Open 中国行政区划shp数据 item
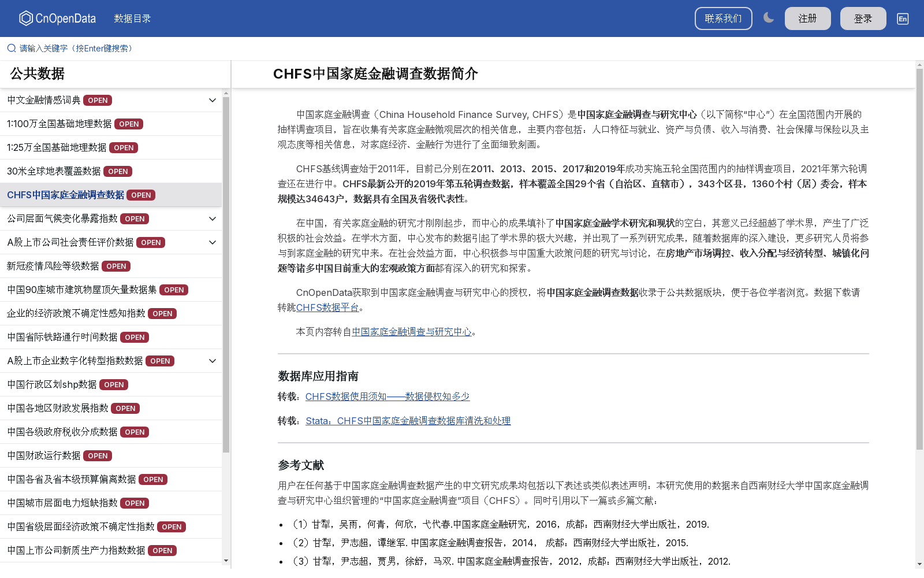924x578 pixels. [111, 384]
